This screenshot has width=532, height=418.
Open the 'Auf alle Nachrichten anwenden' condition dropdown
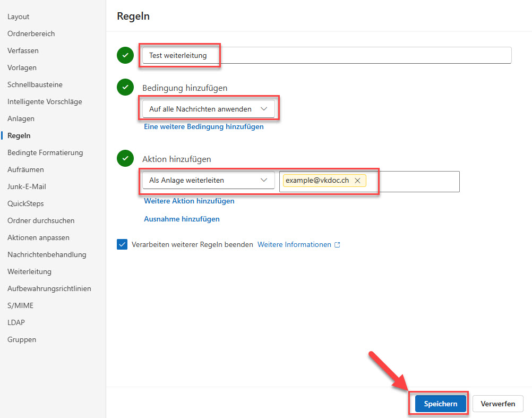[x=208, y=109]
